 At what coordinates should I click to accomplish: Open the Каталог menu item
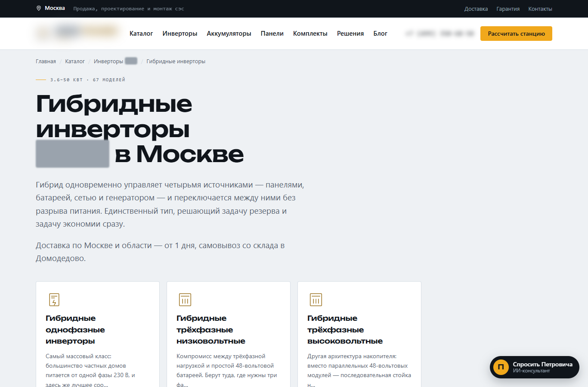141,34
